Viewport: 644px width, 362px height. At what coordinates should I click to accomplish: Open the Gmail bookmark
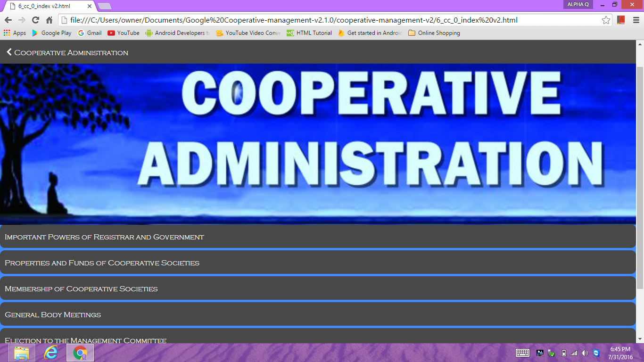pyautogui.click(x=89, y=33)
